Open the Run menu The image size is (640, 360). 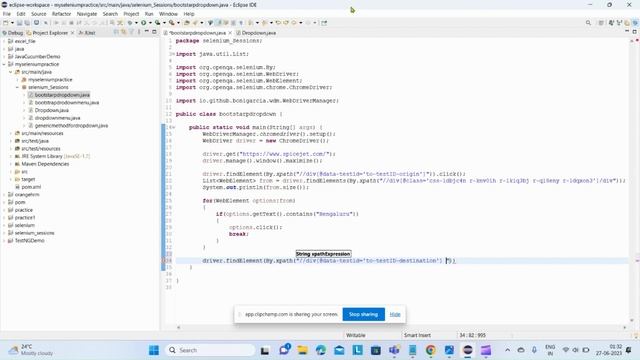pyautogui.click(x=149, y=14)
